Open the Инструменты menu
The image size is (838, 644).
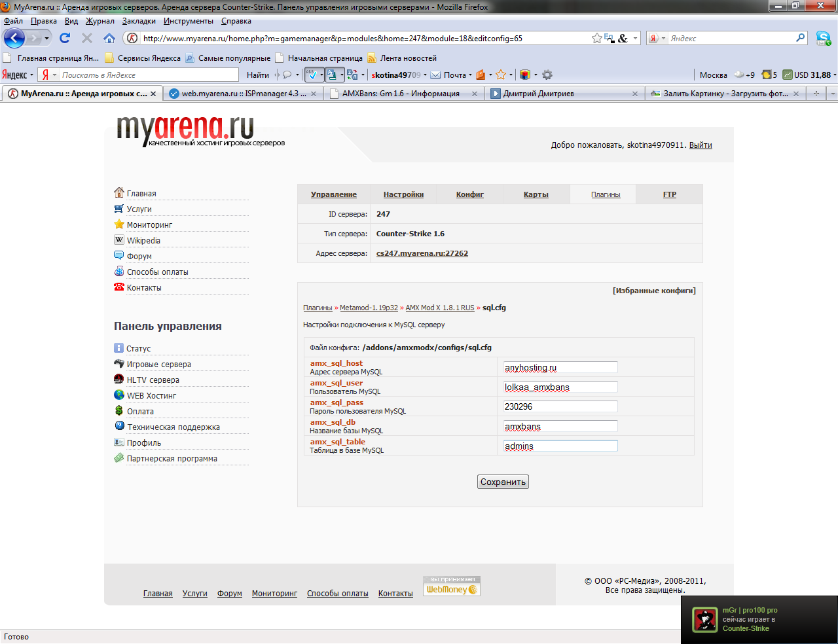189,21
